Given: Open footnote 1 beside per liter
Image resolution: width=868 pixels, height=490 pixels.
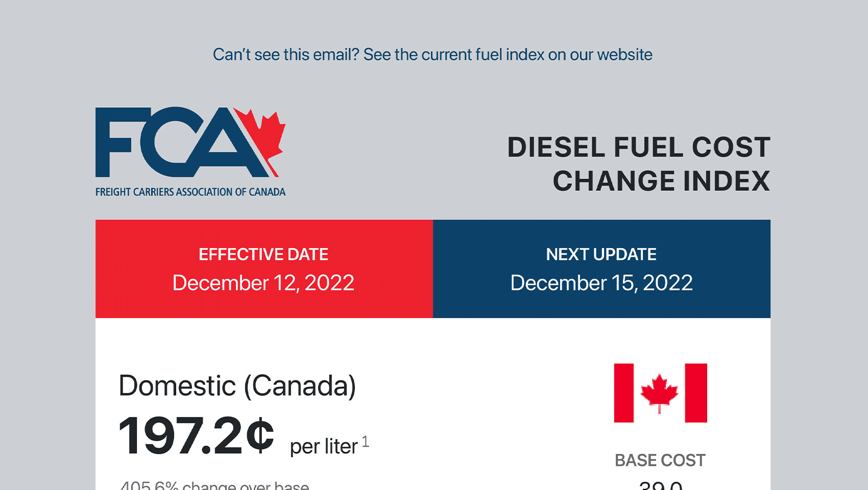Looking at the screenshot, I should click(x=366, y=442).
